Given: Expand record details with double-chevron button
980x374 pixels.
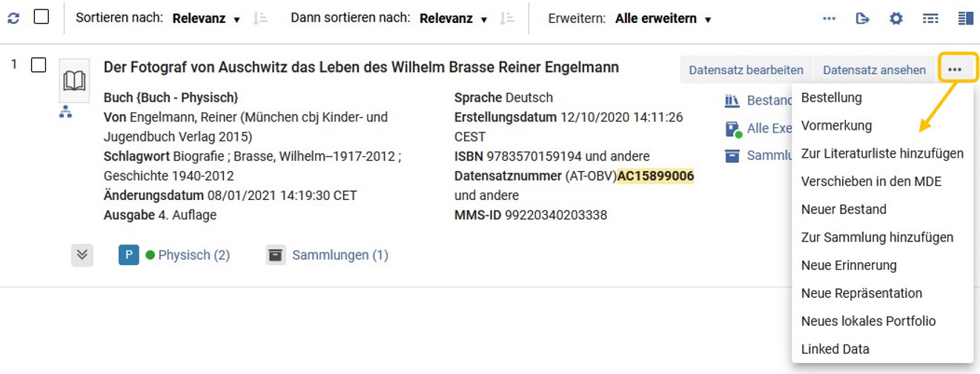Looking at the screenshot, I should pyautogui.click(x=82, y=255).
